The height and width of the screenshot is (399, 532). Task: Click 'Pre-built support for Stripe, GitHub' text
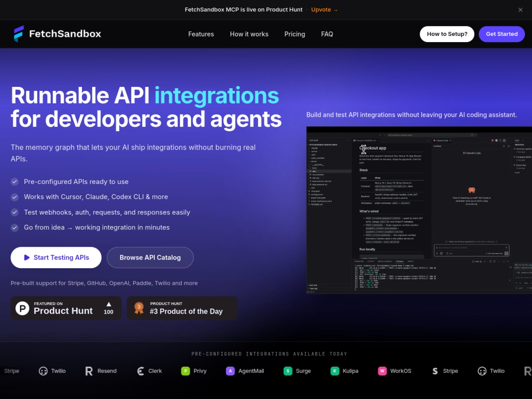pos(104,283)
